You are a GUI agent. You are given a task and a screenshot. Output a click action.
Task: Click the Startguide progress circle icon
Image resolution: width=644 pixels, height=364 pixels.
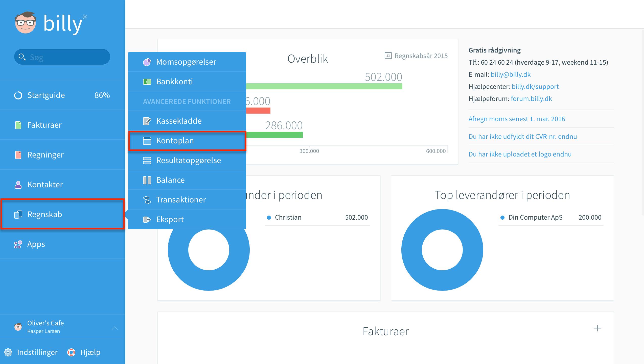[x=18, y=95]
